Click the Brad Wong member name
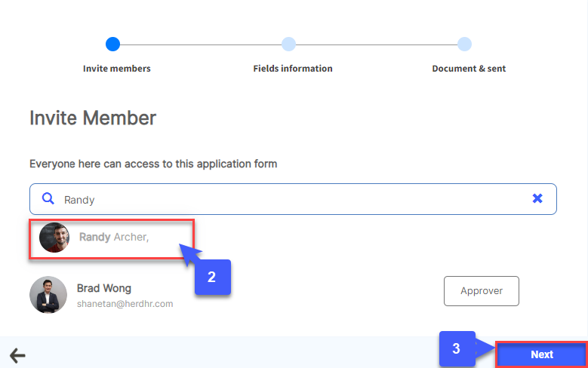The image size is (588, 368). [104, 288]
